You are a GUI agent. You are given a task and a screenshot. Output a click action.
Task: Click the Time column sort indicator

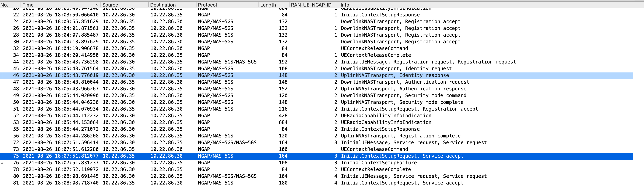tap(97, 4)
